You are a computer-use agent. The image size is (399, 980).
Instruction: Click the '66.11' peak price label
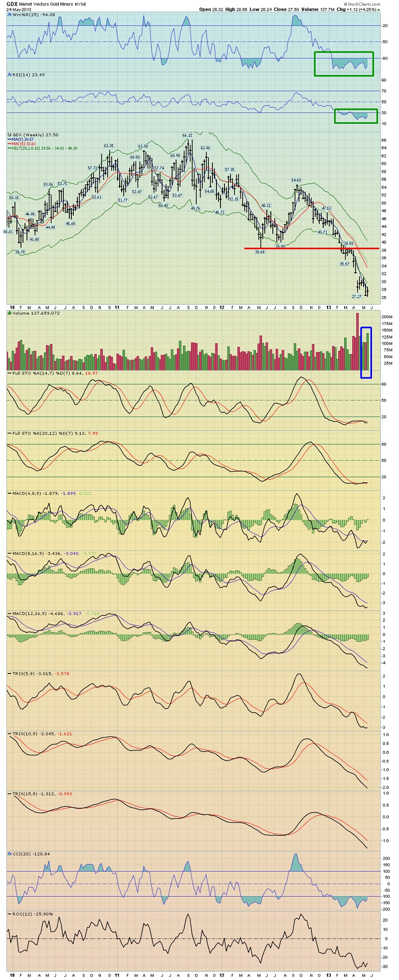click(x=188, y=135)
